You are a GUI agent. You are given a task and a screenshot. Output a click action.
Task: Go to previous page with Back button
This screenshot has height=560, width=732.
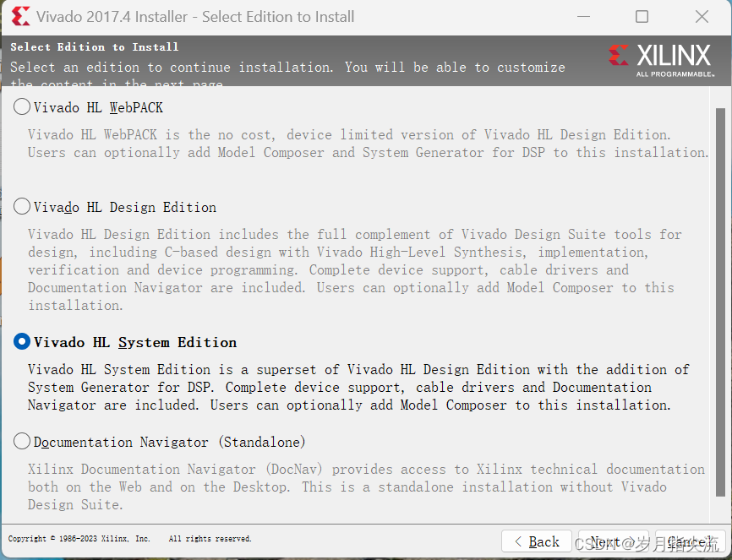(537, 541)
